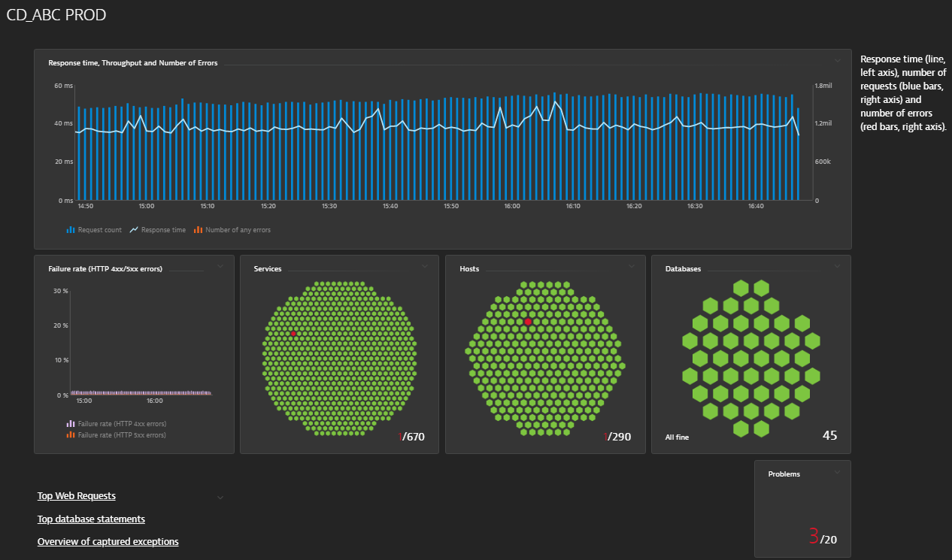Viewport: 952px width, 560px height.
Task: Toggle Request count legend in chart
Action: [x=94, y=230]
